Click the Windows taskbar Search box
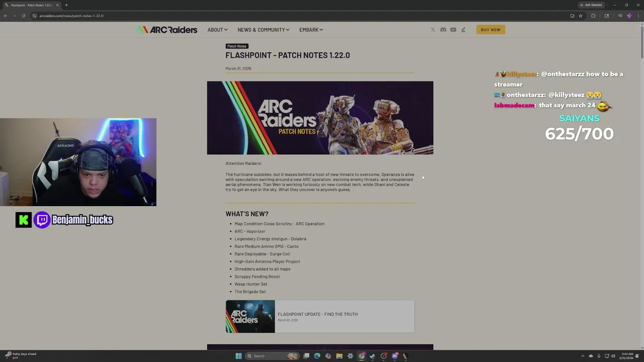The height and width of the screenshot is (362, 644). [x=272, y=356]
